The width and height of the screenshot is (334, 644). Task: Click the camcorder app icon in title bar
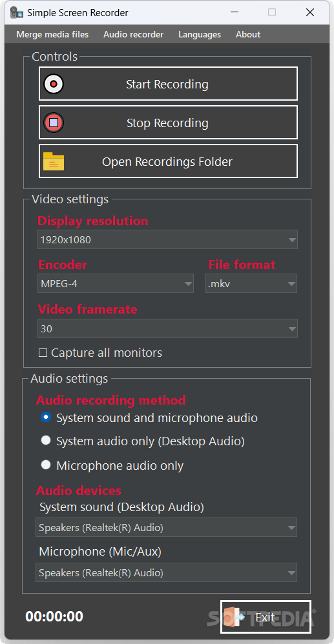click(x=16, y=13)
